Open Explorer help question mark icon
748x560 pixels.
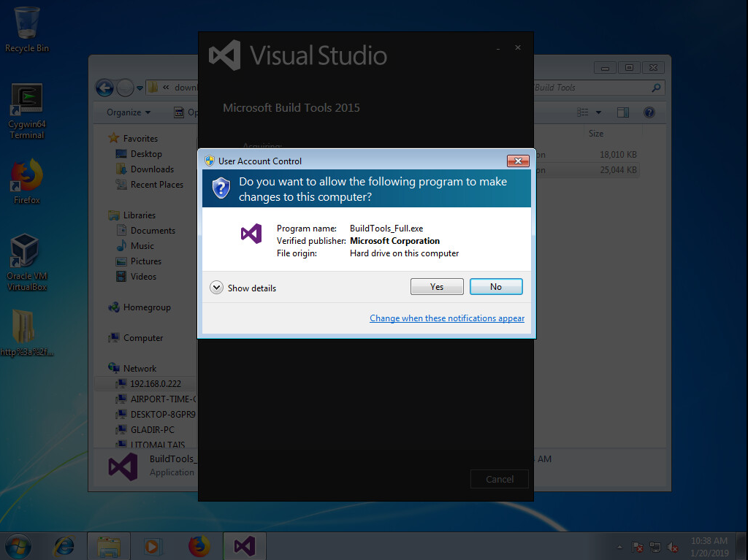(x=649, y=112)
